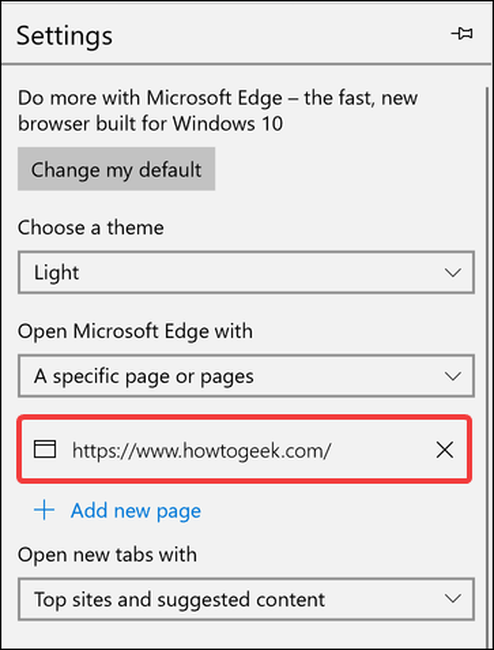Screen dimensions: 494x650
Task: Select the 'Open Microsoft Edge with' label
Action: pos(135,332)
